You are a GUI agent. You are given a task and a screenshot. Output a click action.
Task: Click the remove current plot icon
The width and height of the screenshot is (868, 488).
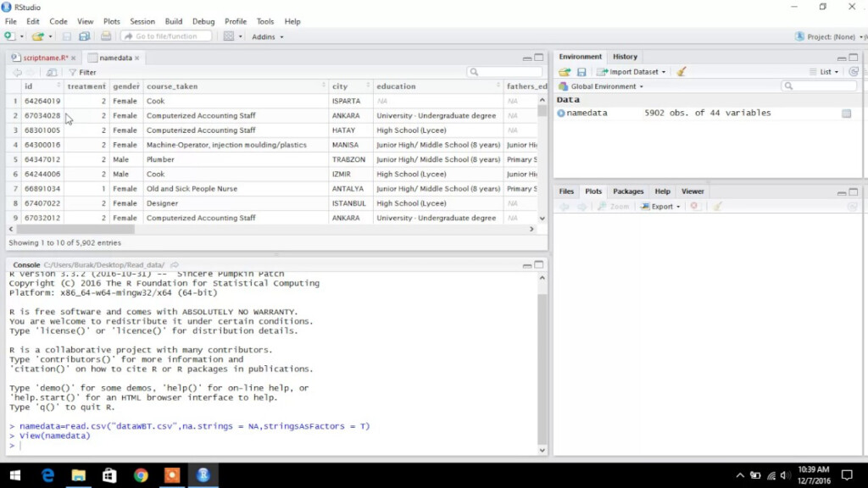click(694, 207)
